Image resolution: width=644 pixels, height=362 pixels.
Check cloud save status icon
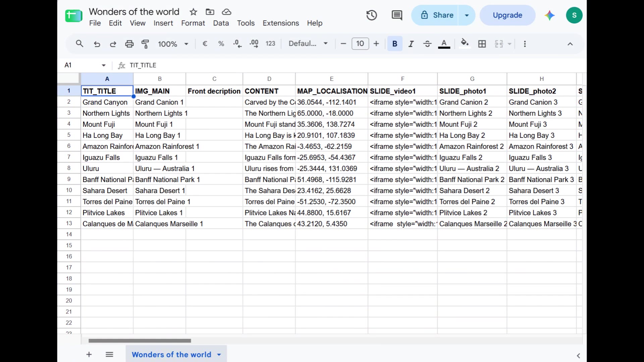click(227, 12)
